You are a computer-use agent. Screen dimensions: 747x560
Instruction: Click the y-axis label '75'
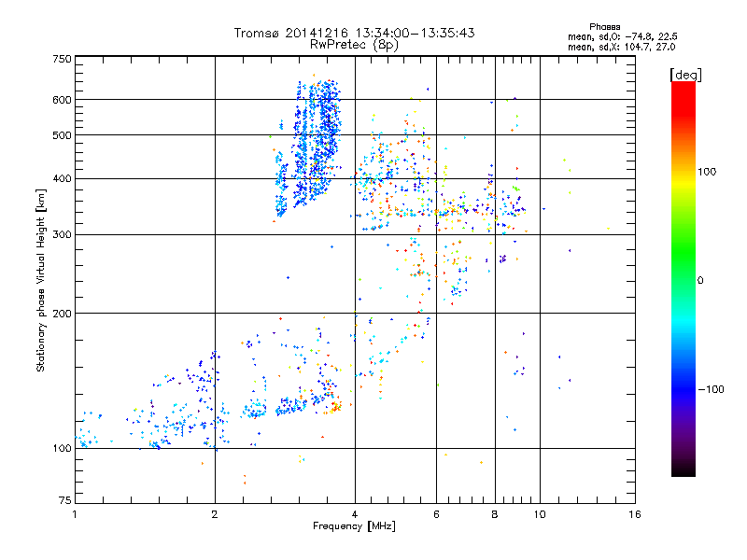65,500
